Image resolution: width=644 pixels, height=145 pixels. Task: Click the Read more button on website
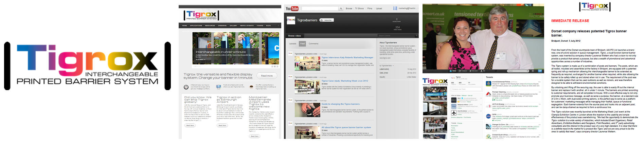point(267,76)
